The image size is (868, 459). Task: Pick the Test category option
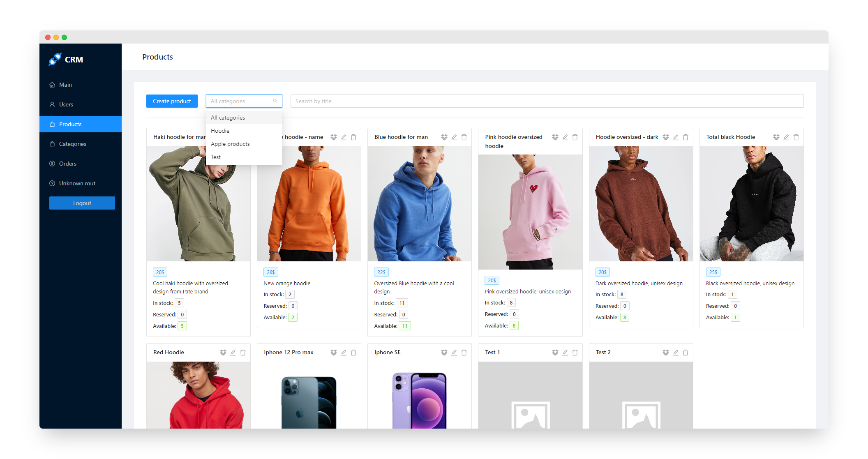pyautogui.click(x=216, y=157)
